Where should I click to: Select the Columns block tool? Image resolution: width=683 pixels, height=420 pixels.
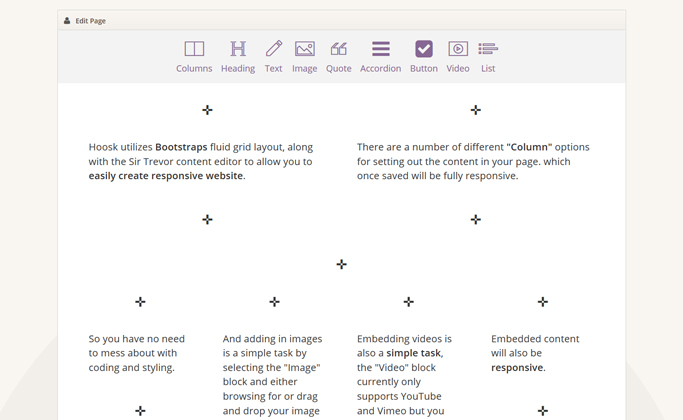click(x=194, y=56)
